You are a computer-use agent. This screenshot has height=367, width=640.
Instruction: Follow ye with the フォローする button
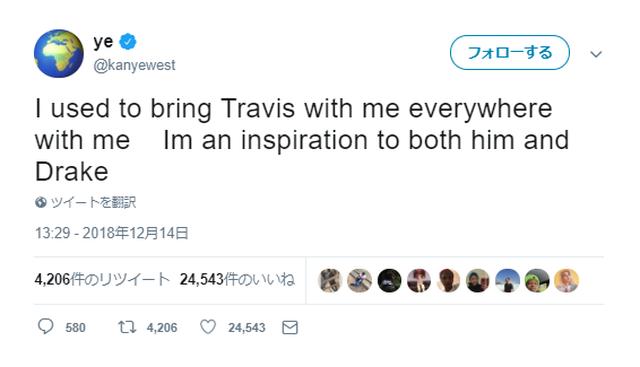[510, 53]
